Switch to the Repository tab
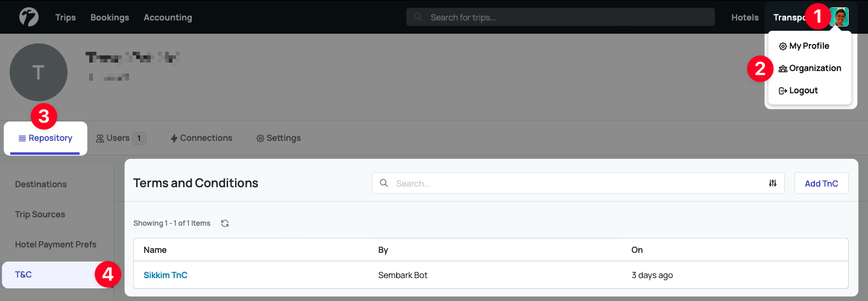This screenshot has height=301, width=868. click(x=45, y=138)
